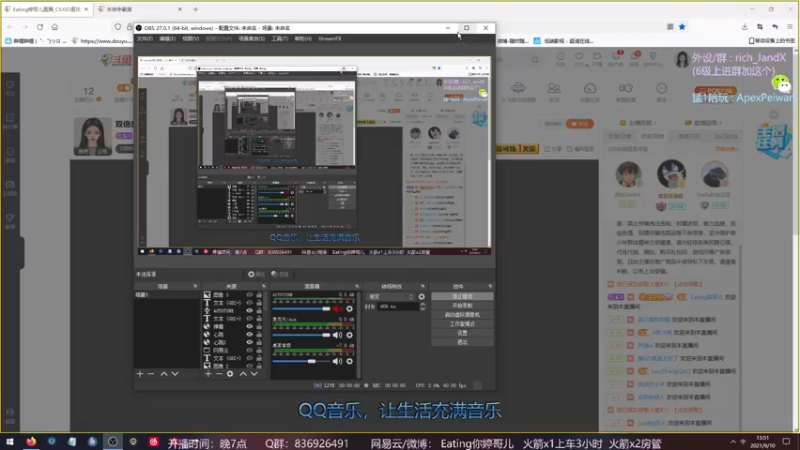This screenshot has width=800, height=450.
Task: Click 停止推流 in OBS controls
Action: point(462,296)
